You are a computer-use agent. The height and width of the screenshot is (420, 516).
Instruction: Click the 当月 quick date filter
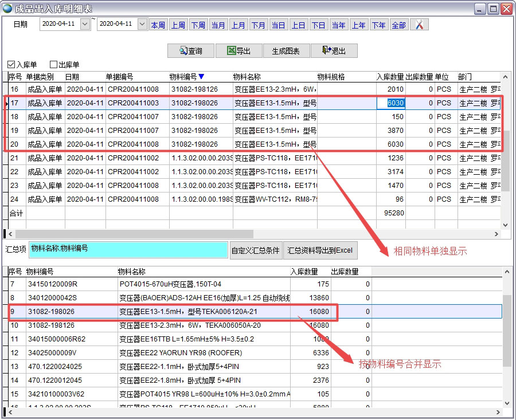[x=218, y=25]
